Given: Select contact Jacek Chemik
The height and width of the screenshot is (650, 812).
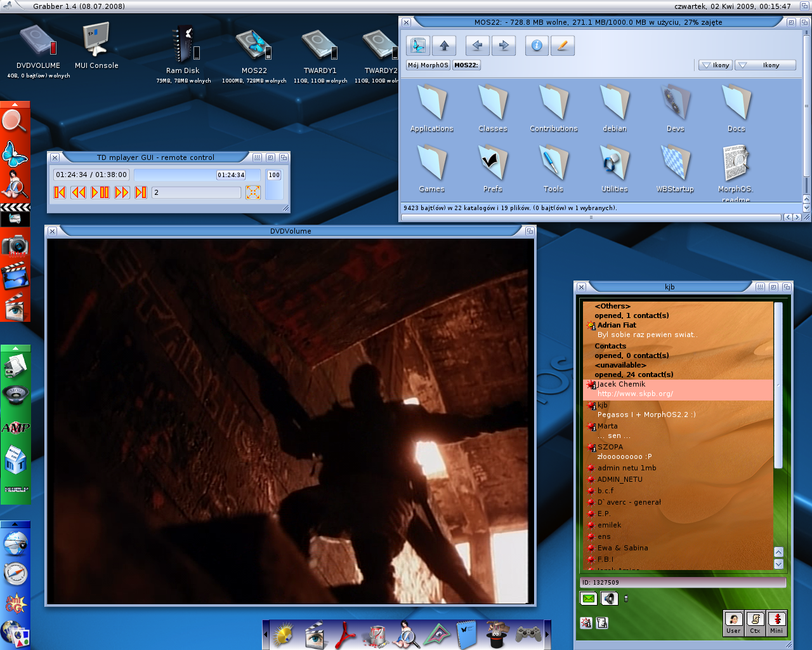Looking at the screenshot, I should (x=679, y=389).
